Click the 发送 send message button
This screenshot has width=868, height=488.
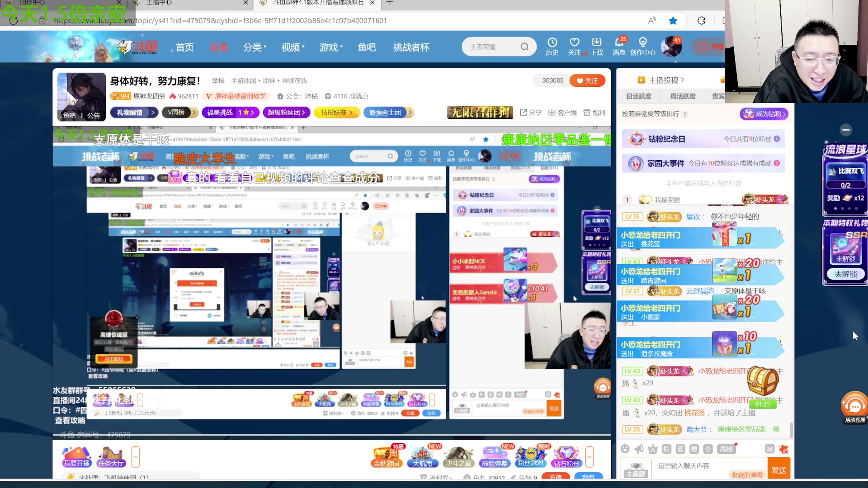779,469
